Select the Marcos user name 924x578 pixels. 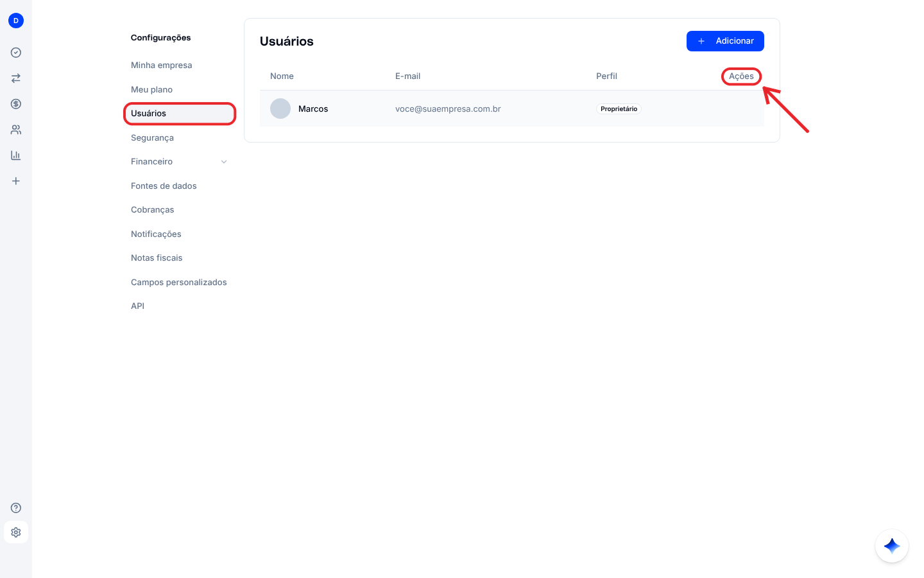tap(313, 109)
